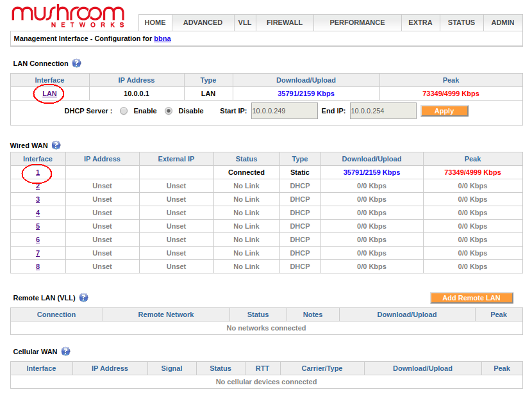Click Unset External IP in WAN row 5

pyautogui.click(x=176, y=226)
